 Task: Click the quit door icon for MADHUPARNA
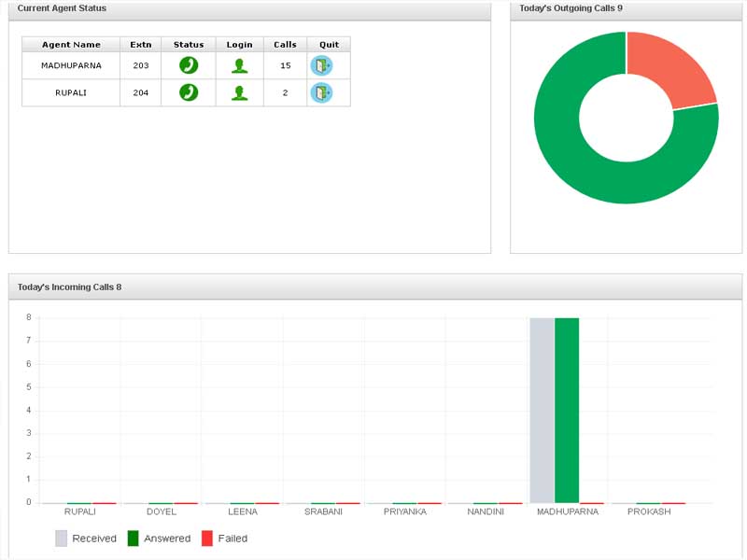point(321,65)
